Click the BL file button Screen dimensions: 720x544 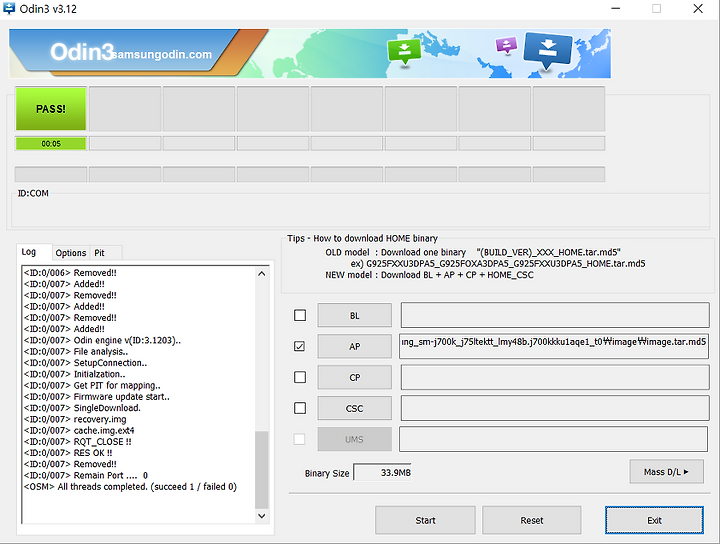coord(354,315)
